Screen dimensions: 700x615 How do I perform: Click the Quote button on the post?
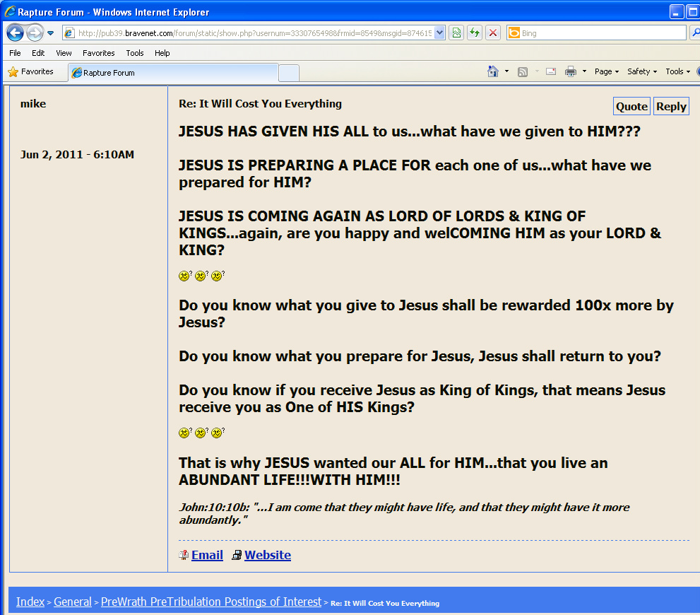pyautogui.click(x=631, y=106)
